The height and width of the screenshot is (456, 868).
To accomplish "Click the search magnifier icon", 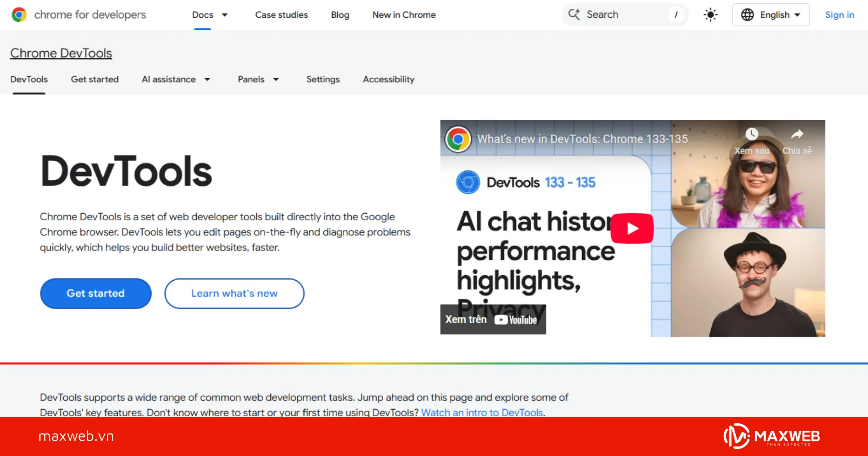I will [x=575, y=14].
